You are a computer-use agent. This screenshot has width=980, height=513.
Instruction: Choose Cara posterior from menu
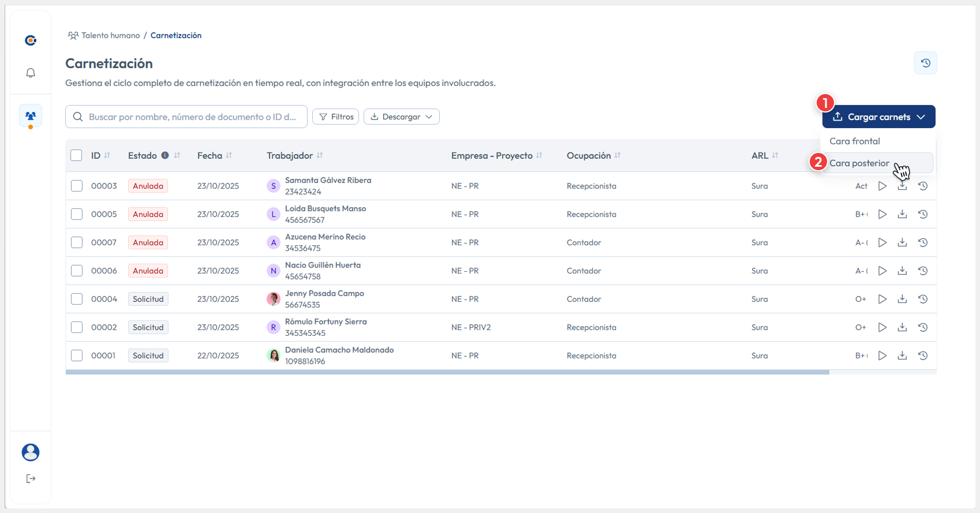(859, 163)
